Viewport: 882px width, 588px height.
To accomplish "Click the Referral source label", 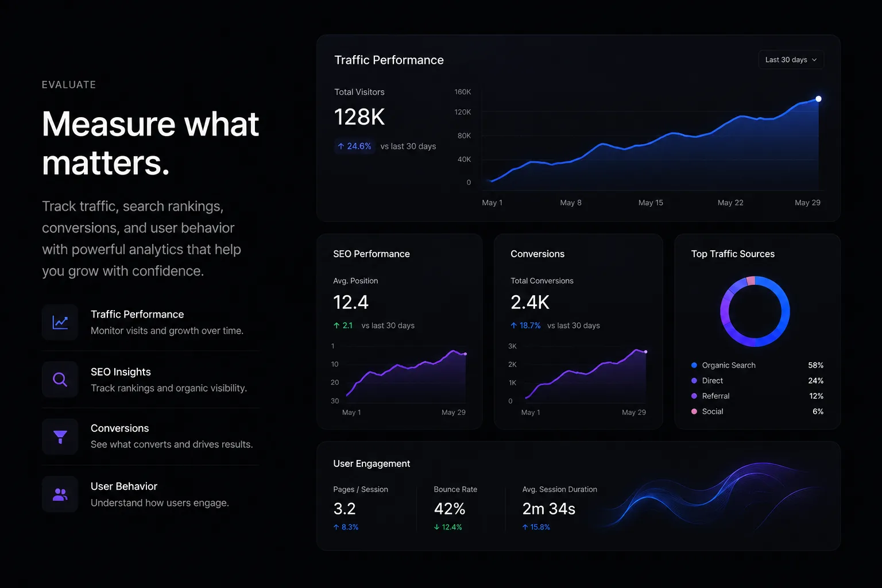I will click(x=716, y=396).
